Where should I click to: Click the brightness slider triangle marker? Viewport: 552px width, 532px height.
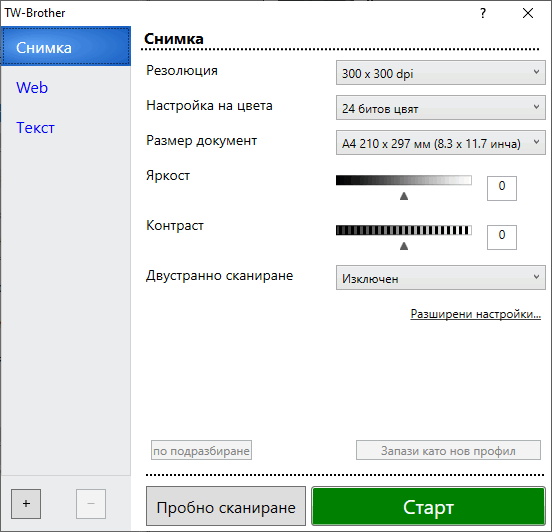(404, 196)
